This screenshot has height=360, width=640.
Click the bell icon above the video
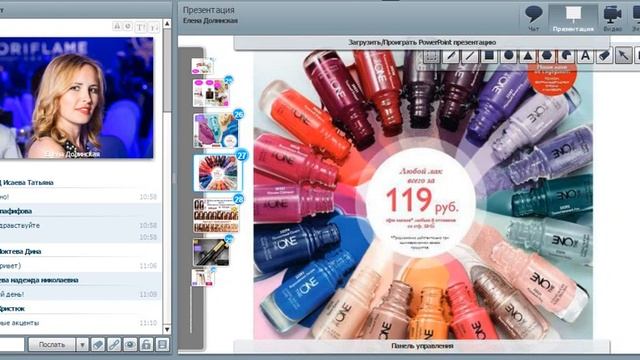[x=117, y=27]
